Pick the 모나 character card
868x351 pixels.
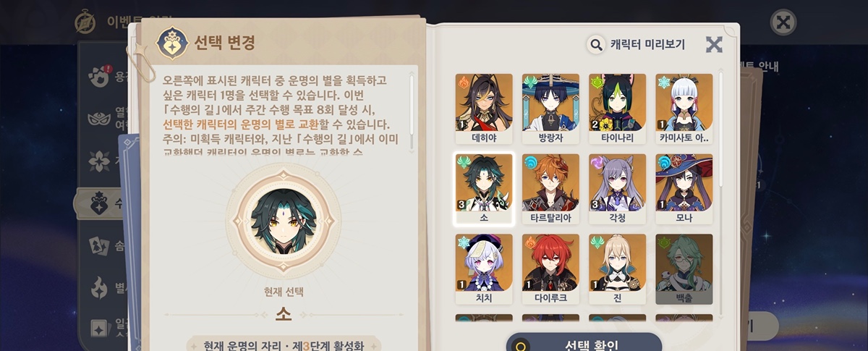tap(684, 189)
